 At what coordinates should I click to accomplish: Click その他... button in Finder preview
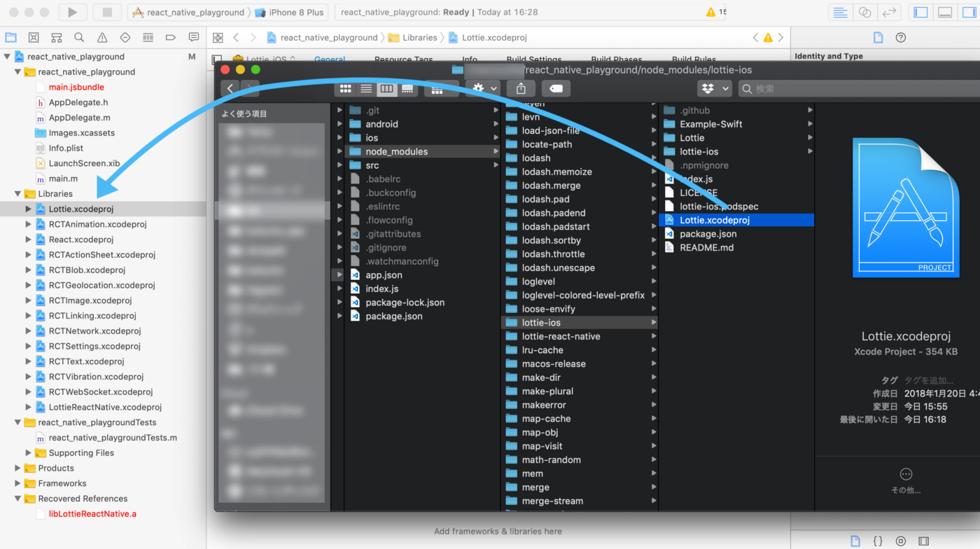click(x=906, y=480)
